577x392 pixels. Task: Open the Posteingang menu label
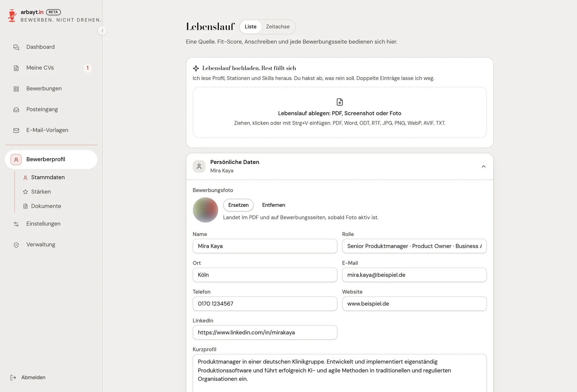click(42, 110)
